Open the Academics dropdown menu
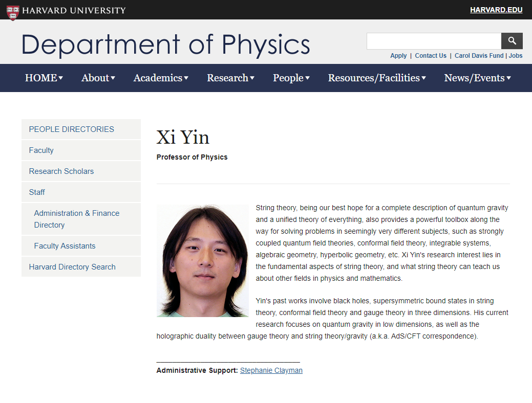 (x=161, y=78)
